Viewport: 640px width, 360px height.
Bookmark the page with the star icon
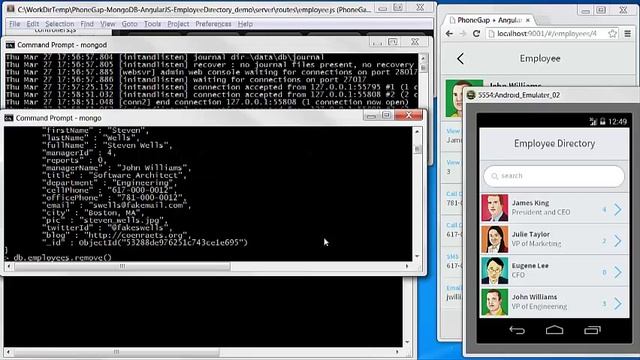[612, 34]
